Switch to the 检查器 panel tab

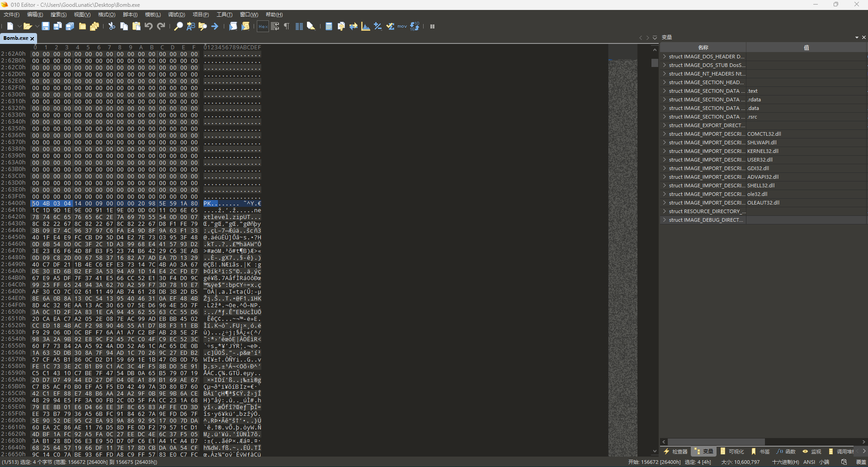coord(676,451)
